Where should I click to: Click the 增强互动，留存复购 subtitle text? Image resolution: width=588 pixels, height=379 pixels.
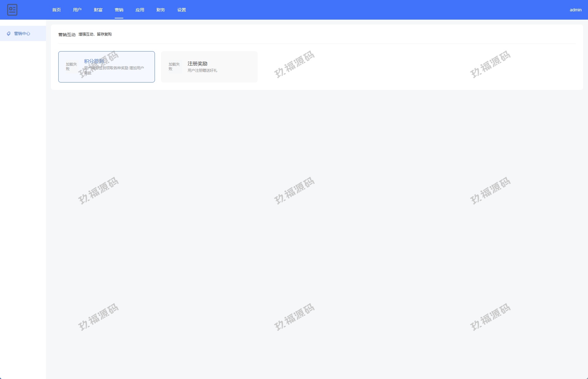[95, 34]
